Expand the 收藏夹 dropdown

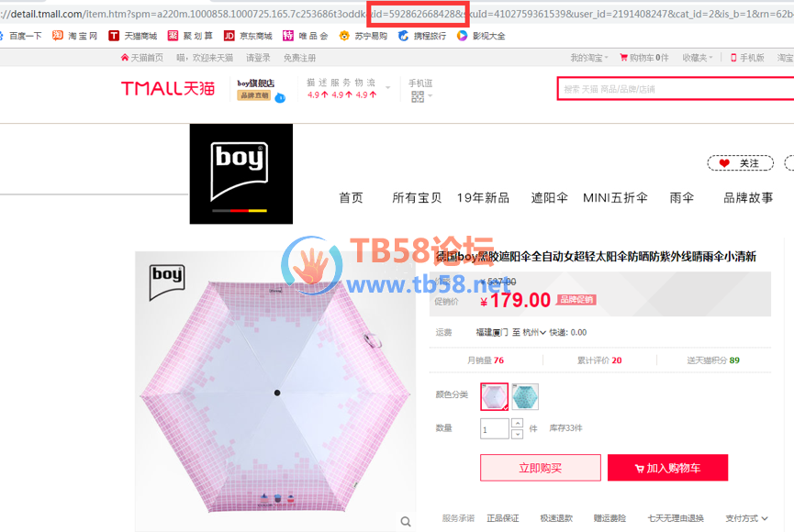698,58
